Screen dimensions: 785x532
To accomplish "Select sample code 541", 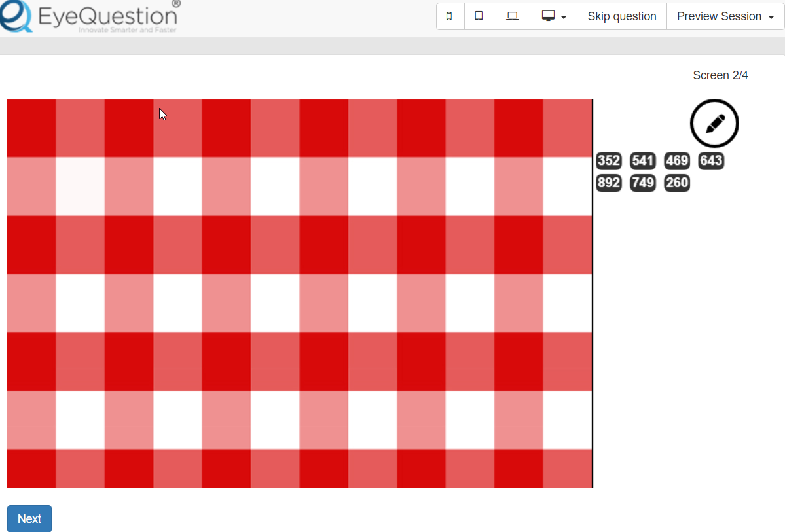I will coord(643,161).
